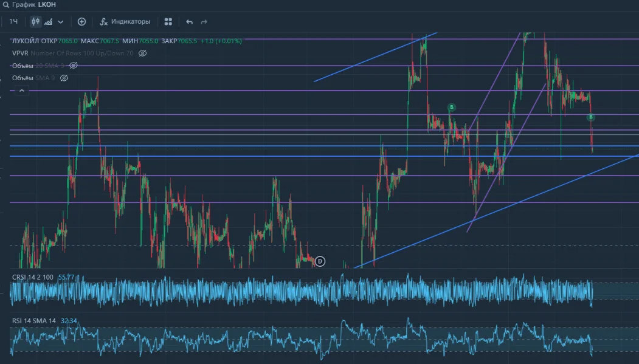The width and height of the screenshot is (639, 364).
Task: Click the RSI 14 SMA 14 pane label
Action: point(34,321)
